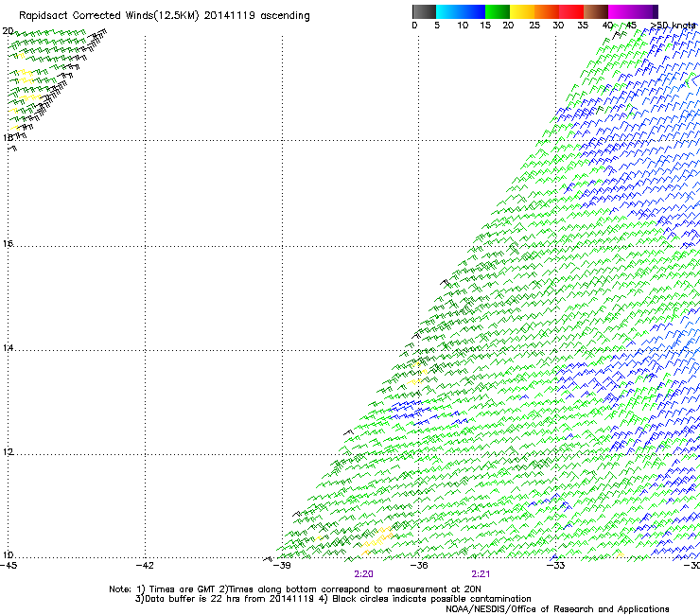Click longitude label '-45'
Image resolution: width=700 pixels, height=615 pixels.
pos(9,566)
